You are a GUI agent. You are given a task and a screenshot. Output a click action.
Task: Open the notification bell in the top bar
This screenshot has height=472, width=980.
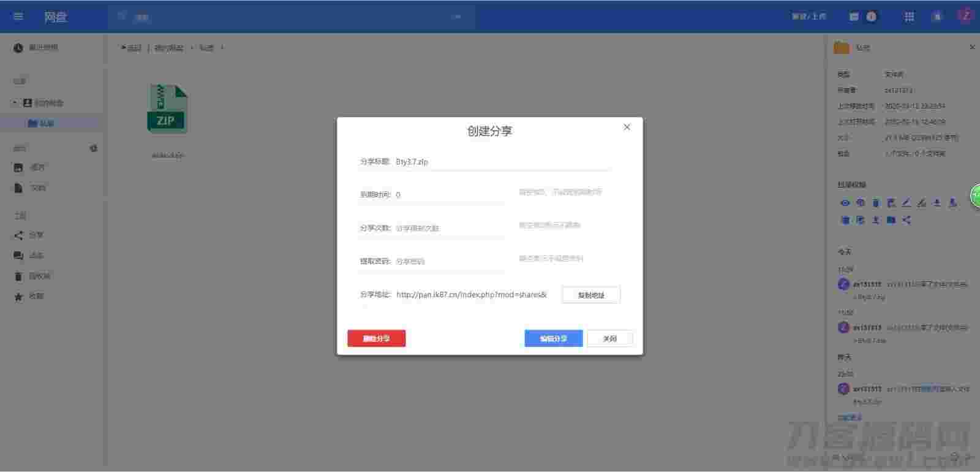click(x=937, y=17)
